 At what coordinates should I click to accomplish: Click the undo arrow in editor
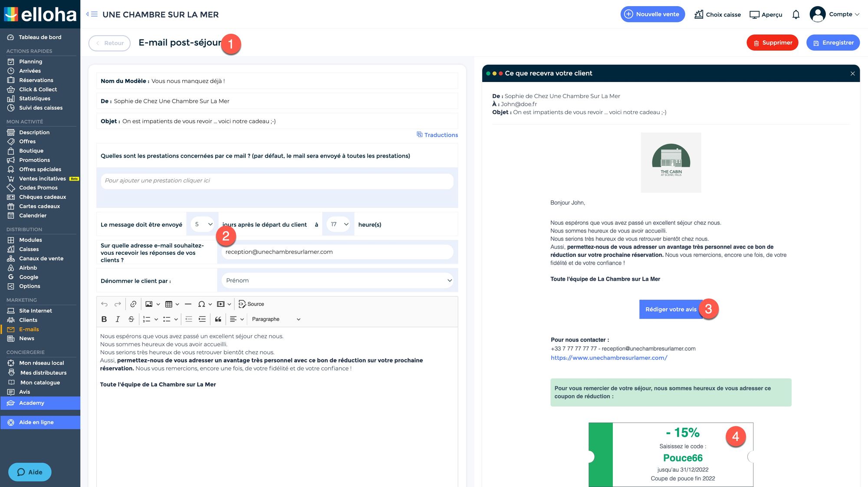tap(104, 304)
